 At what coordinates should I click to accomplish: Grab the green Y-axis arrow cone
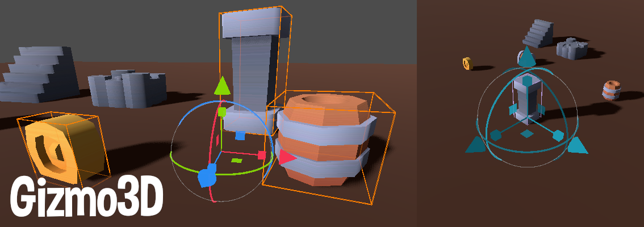[222, 85]
